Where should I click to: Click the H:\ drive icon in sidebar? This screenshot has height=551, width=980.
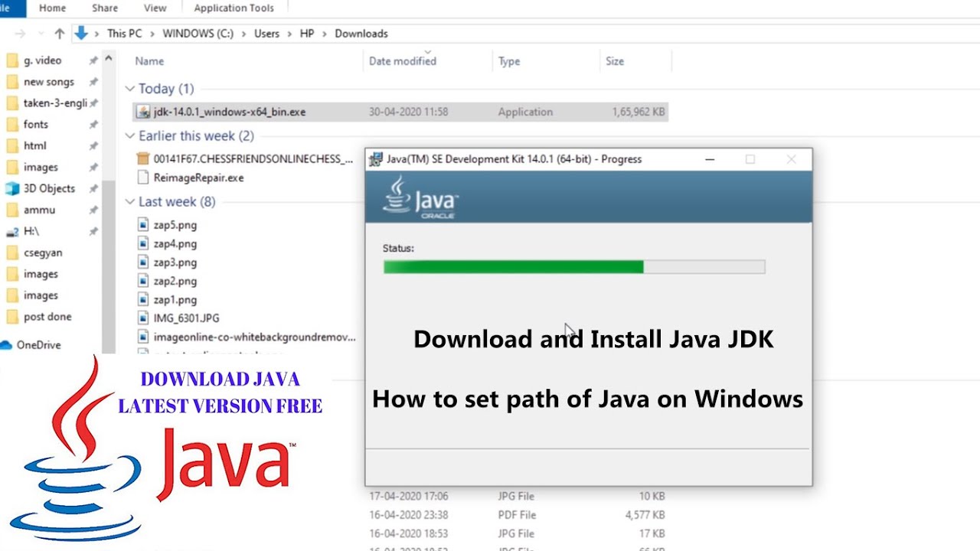click(x=11, y=231)
